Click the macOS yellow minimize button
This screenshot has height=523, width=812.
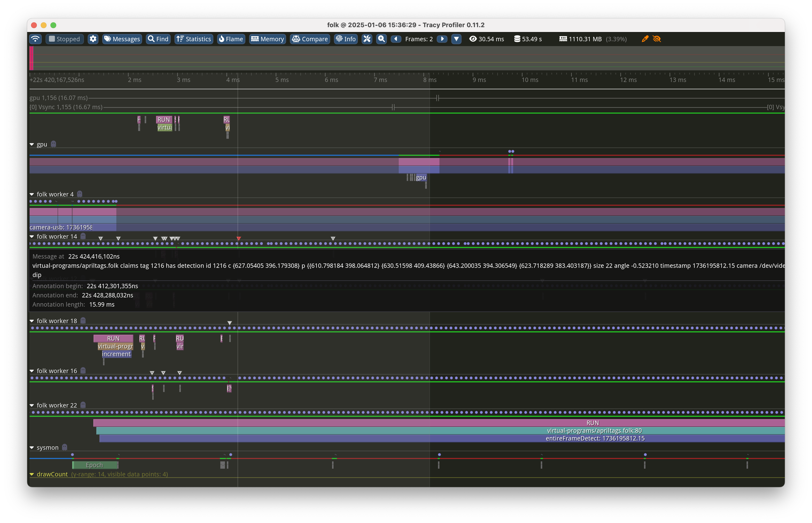(43, 25)
